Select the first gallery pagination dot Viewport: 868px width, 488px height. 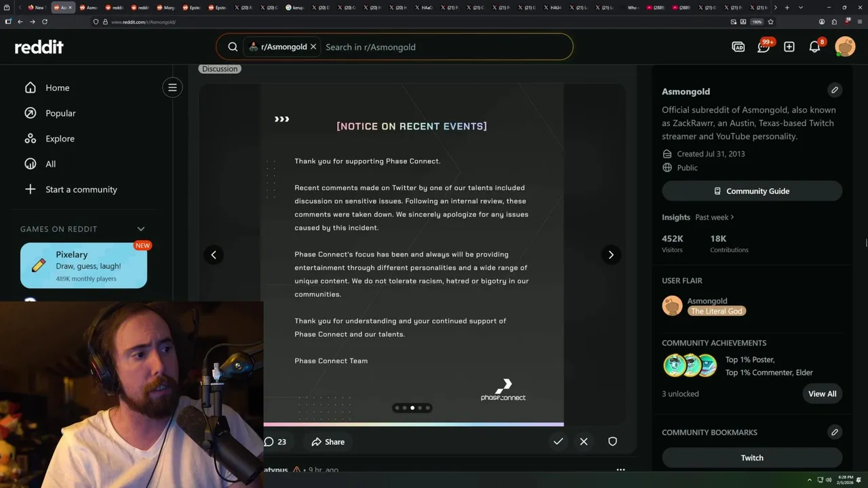pyautogui.click(x=397, y=408)
